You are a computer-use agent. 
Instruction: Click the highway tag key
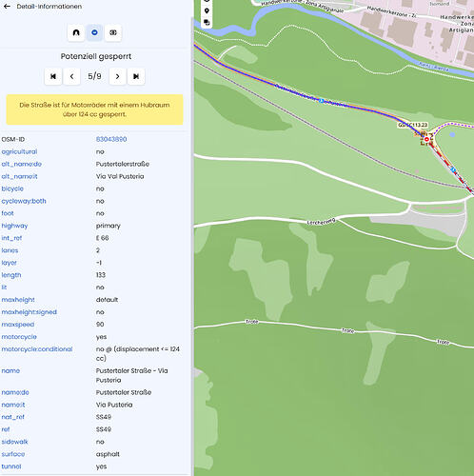(x=14, y=226)
